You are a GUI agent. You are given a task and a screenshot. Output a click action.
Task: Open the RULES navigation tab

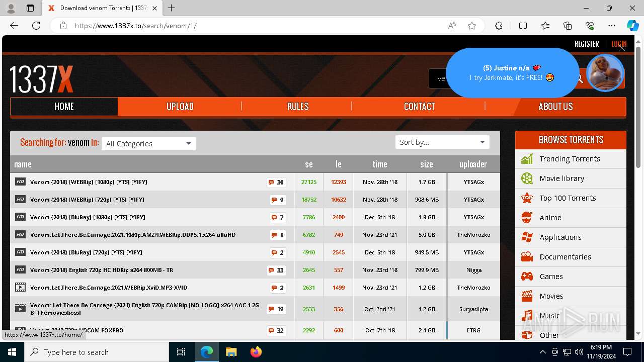coord(298,107)
